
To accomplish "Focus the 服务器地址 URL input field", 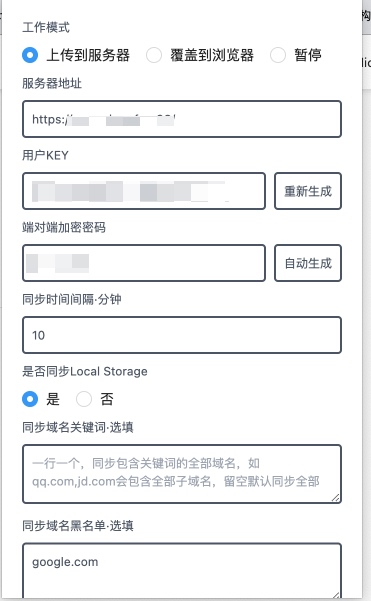I will (x=182, y=119).
